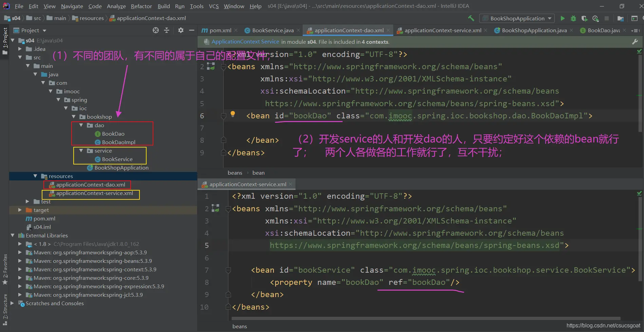
Task: Click the locate-in-tree crosshair icon
Action: pos(156,30)
